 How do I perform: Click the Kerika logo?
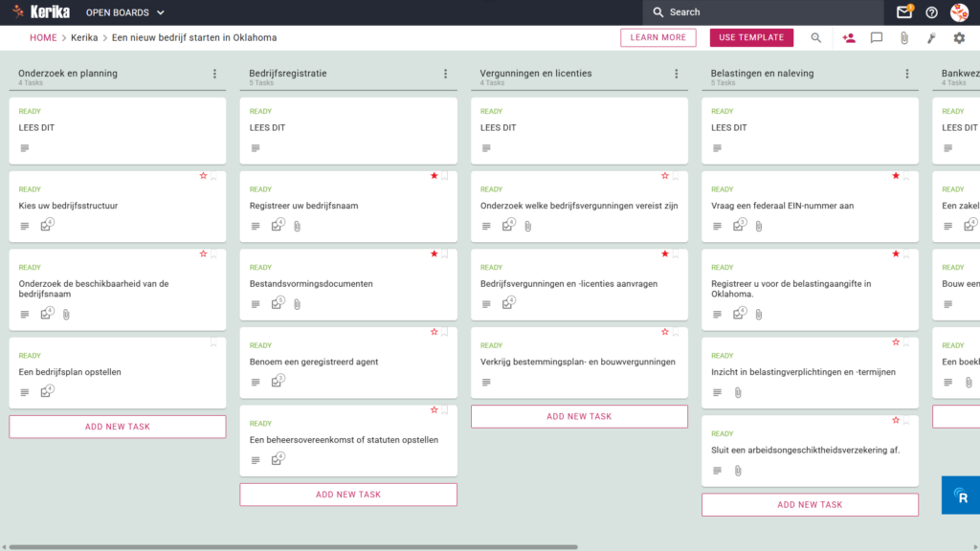41,11
